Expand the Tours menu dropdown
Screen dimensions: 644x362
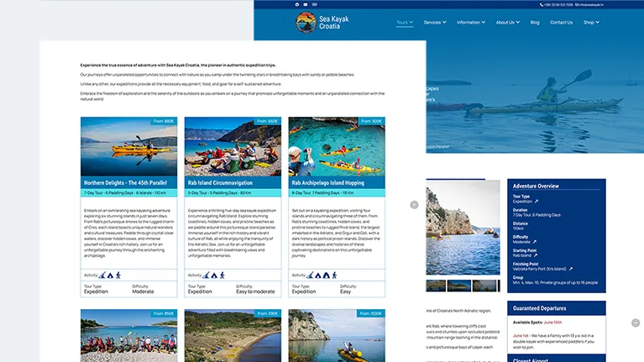pos(405,22)
